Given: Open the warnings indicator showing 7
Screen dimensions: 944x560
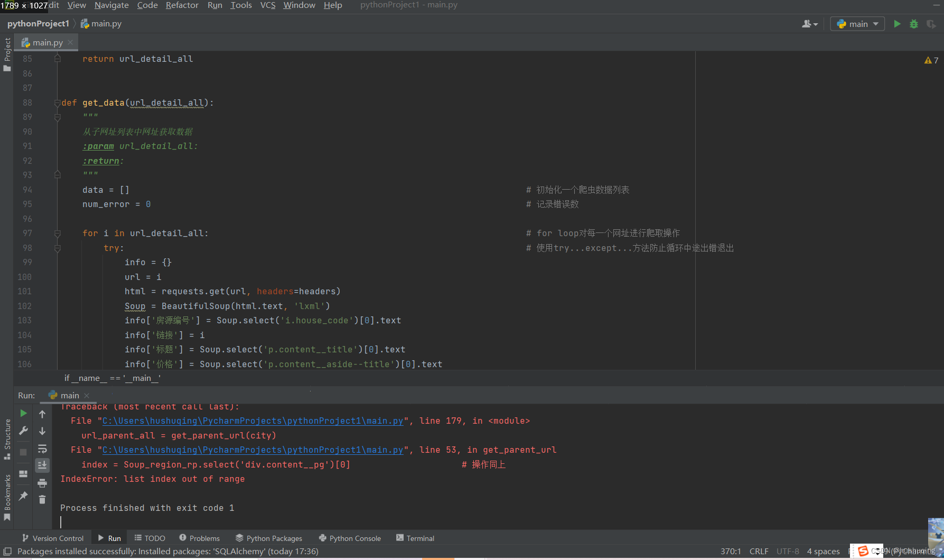Looking at the screenshot, I should (x=931, y=60).
